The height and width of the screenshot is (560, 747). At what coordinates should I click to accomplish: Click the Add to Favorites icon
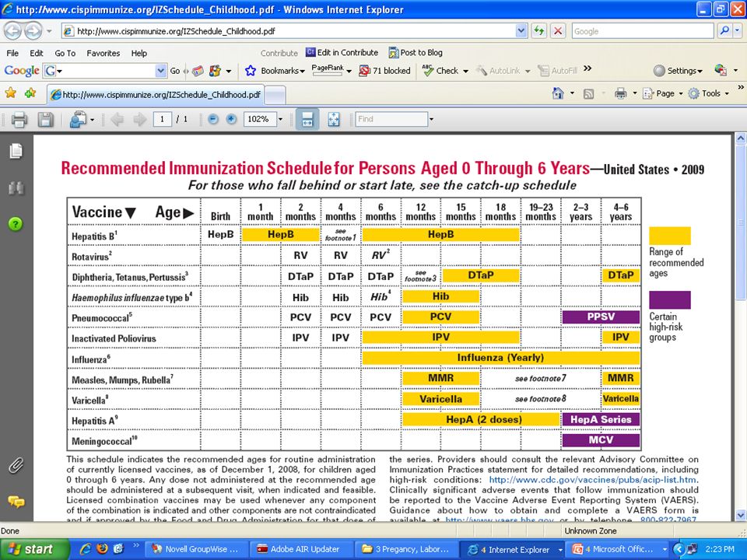[x=30, y=93]
